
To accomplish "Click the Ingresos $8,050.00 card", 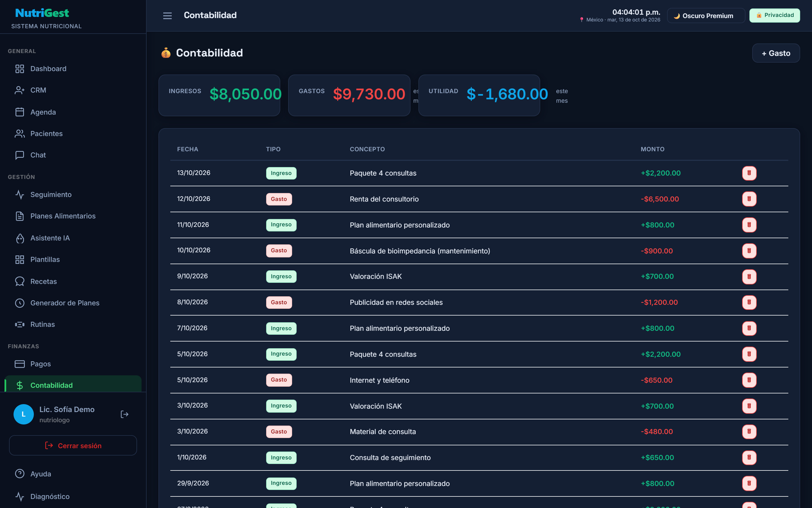I will tap(219, 95).
